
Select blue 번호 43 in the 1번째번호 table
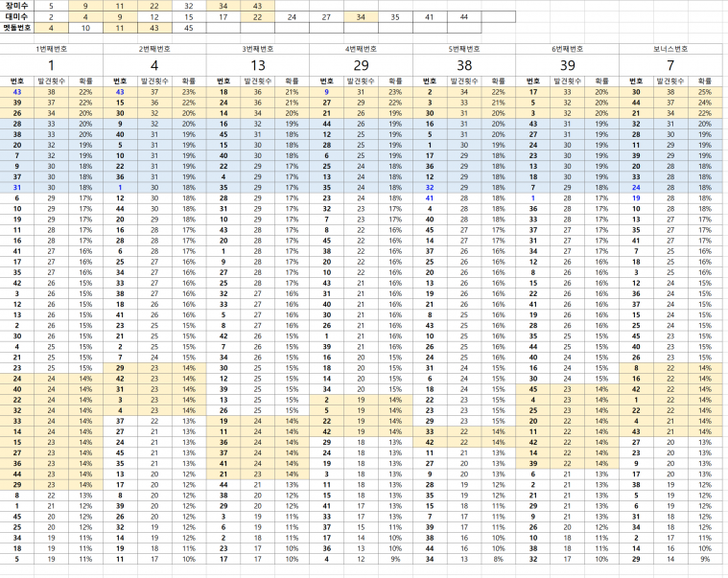(x=16, y=92)
